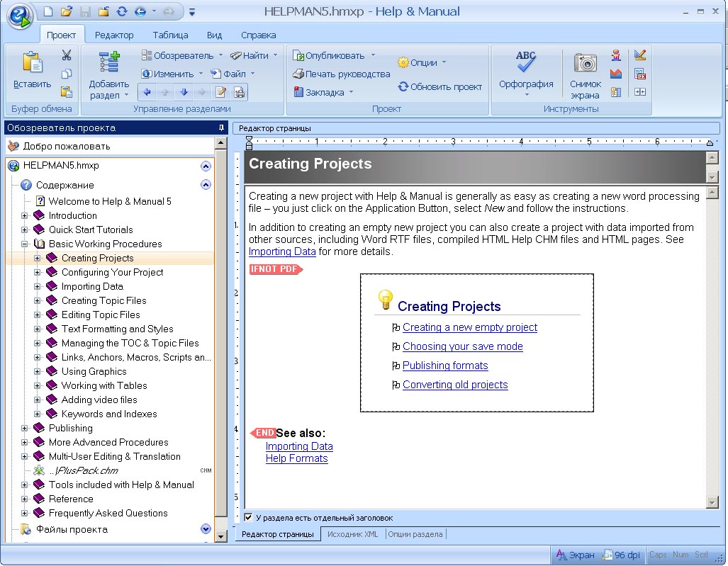Follow the 'Choosing your save mode' link

[462, 346]
